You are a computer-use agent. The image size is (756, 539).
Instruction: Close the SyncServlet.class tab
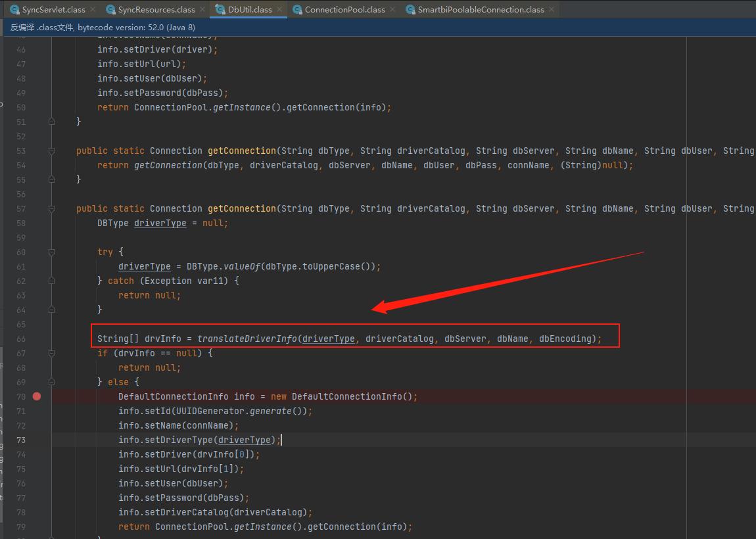pos(91,10)
